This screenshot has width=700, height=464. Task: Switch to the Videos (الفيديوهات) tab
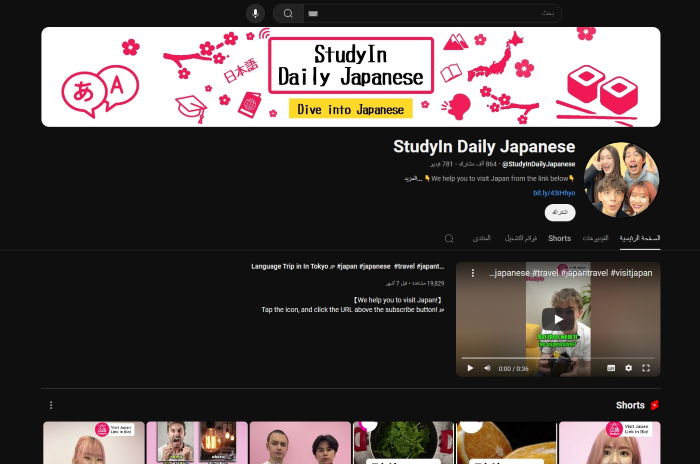(595, 238)
